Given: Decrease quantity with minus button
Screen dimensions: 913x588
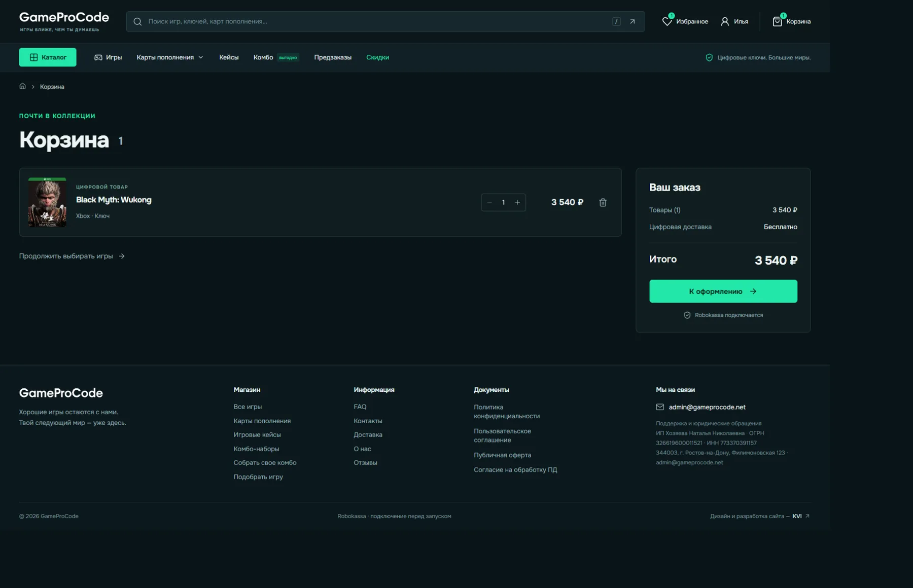Looking at the screenshot, I should [x=489, y=202].
